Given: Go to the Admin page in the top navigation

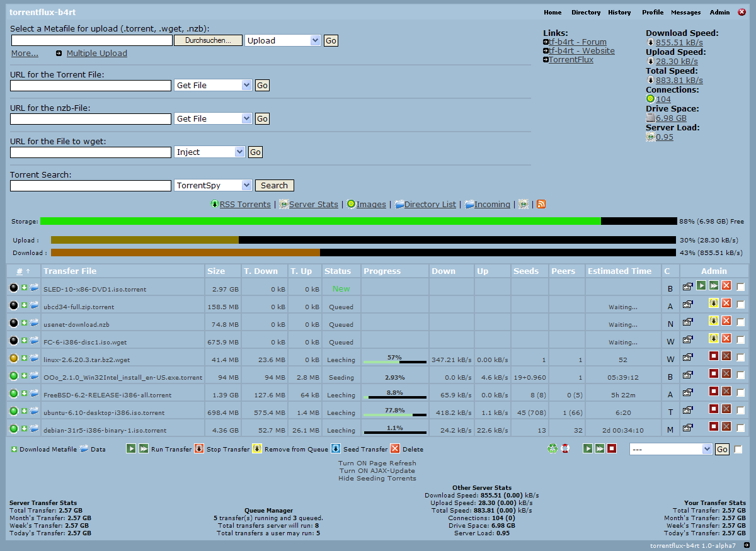Looking at the screenshot, I should [x=719, y=13].
